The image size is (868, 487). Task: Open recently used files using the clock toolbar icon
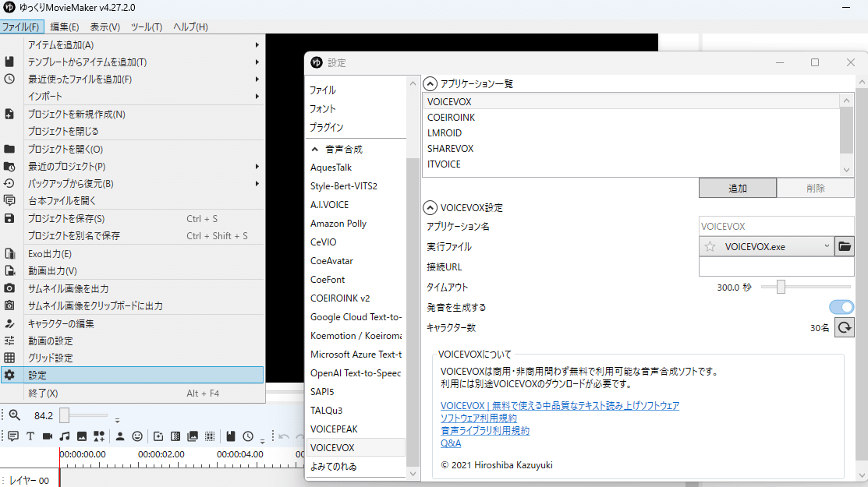pos(248,436)
